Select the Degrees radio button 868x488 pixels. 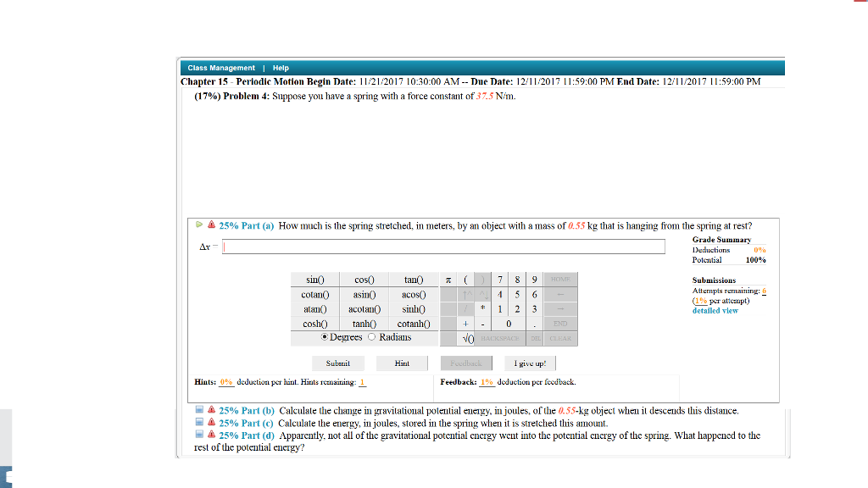[325, 337]
